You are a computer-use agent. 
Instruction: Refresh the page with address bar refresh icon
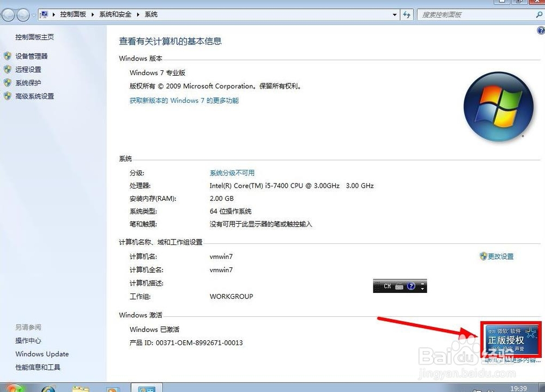click(407, 15)
